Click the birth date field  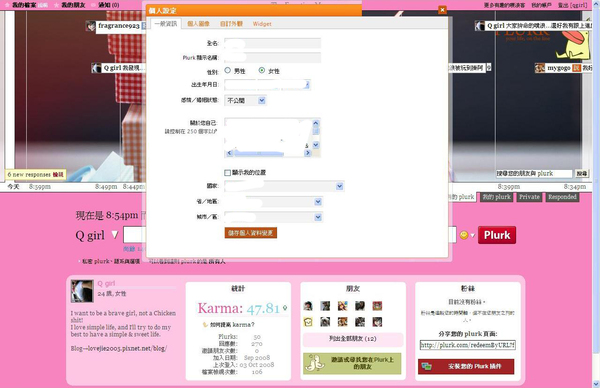pos(267,85)
